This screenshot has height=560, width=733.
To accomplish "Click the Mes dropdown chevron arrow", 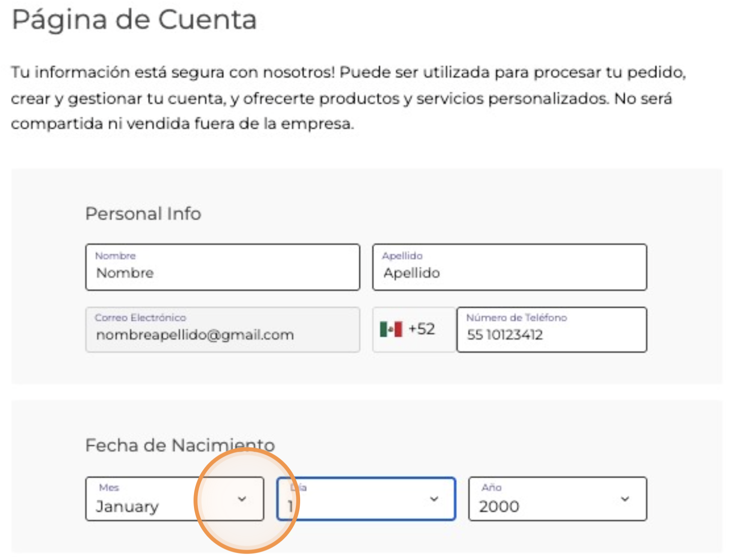I will pyautogui.click(x=242, y=499).
